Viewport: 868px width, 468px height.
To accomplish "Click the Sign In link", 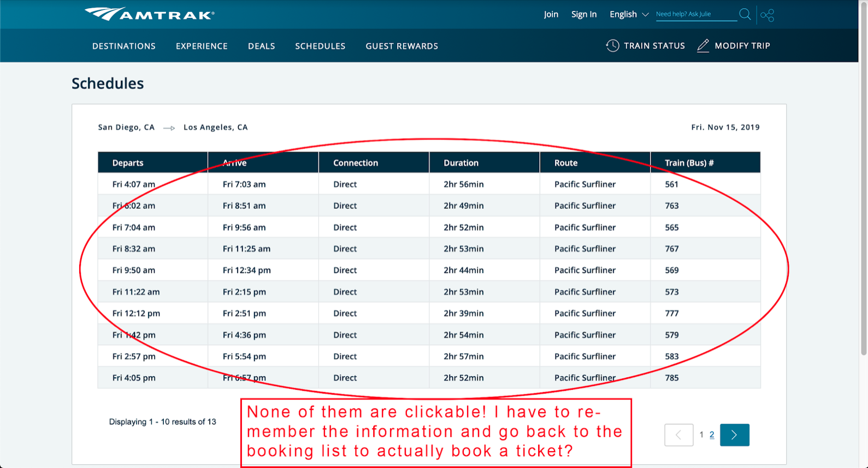I will coord(584,14).
